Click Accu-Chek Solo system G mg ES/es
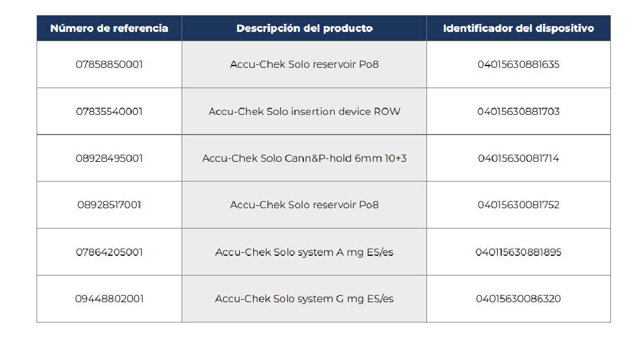644x348 pixels. 305,299
